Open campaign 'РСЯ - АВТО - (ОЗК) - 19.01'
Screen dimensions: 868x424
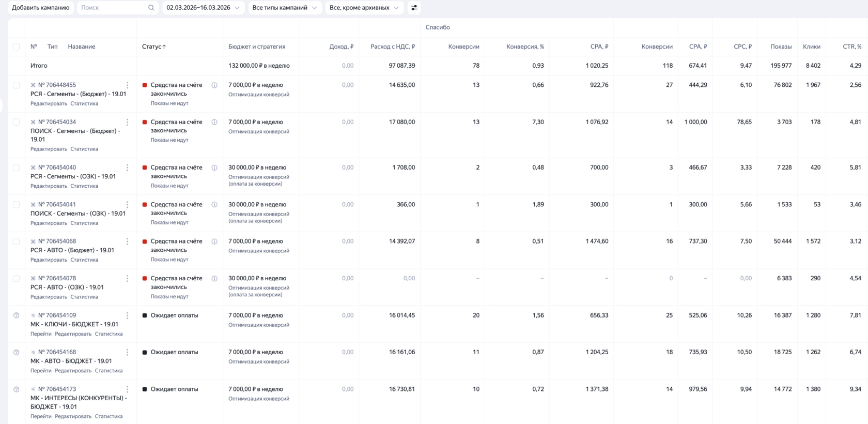(67, 287)
